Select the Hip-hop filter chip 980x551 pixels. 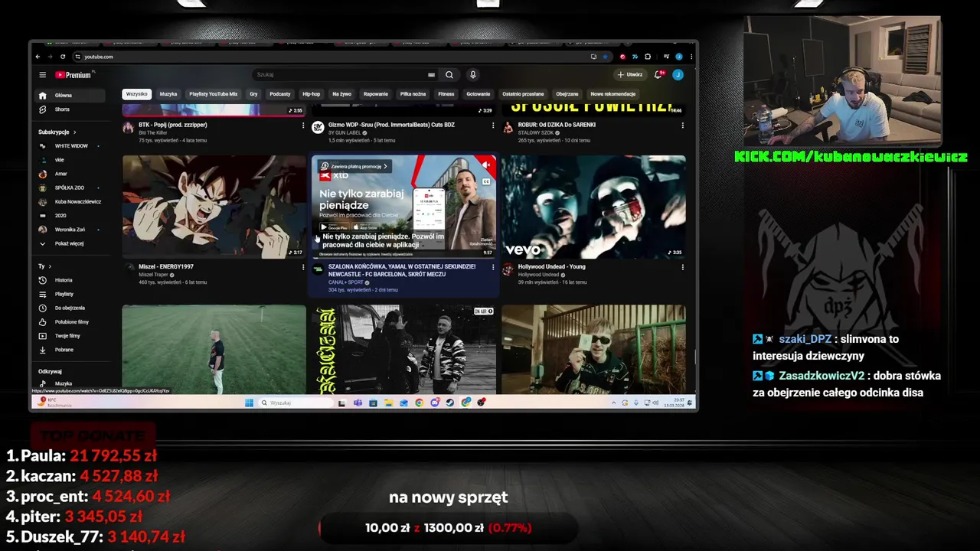311,94
